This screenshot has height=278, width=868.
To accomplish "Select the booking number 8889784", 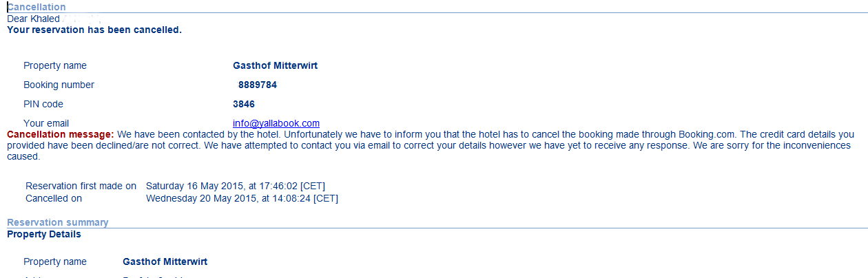I will click(257, 85).
